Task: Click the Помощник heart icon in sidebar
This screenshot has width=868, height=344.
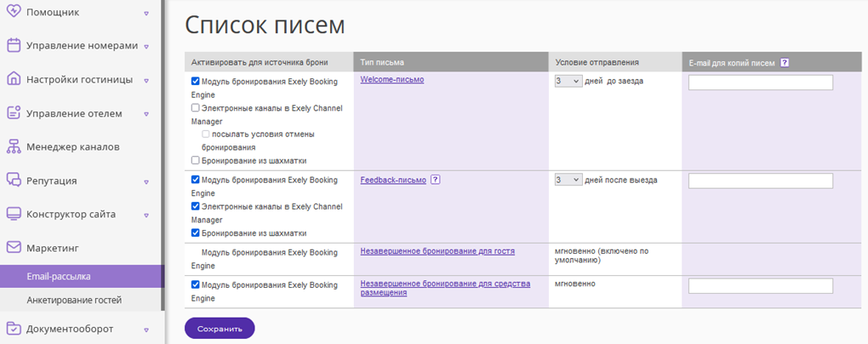Action: [x=14, y=12]
